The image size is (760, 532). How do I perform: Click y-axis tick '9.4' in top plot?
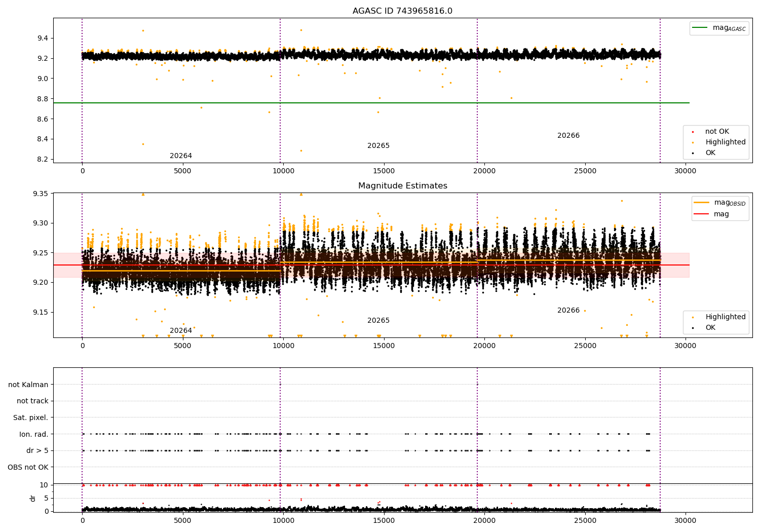[43, 39]
